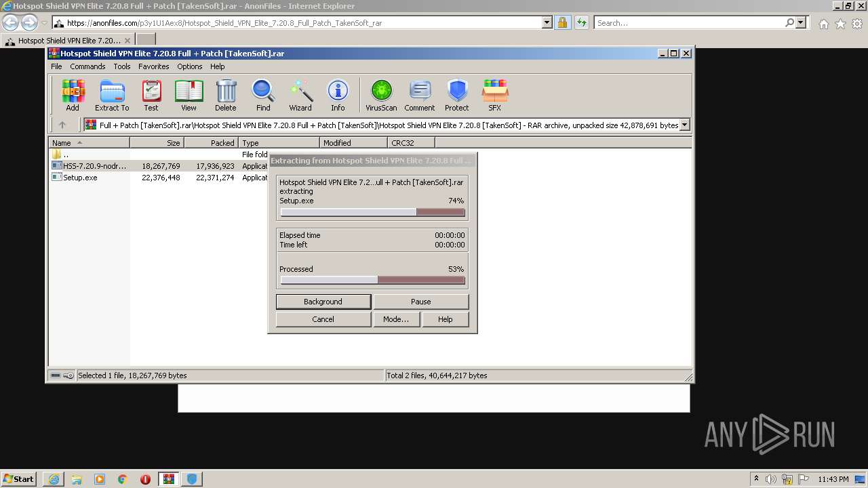This screenshot has height=488, width=868.
Task: Sort by the Size column header
Action: (x=157, y=143)
